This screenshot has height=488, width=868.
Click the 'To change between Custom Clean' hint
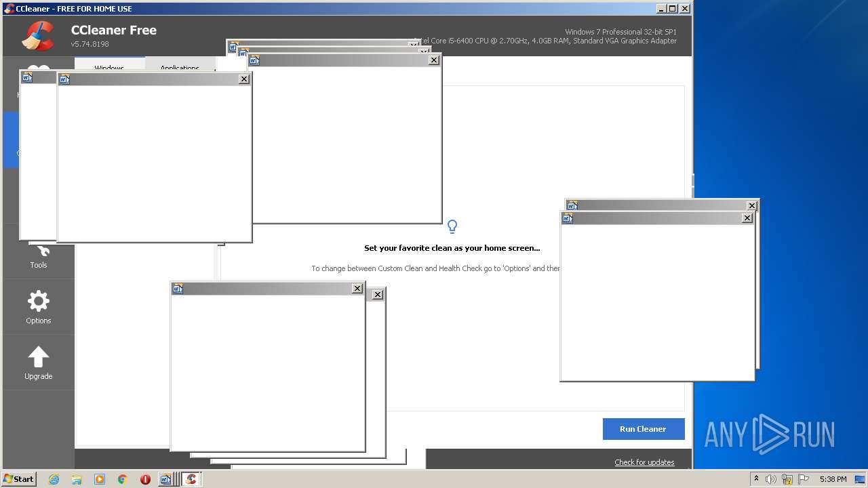pyautogui.click(x=436, y=268)
